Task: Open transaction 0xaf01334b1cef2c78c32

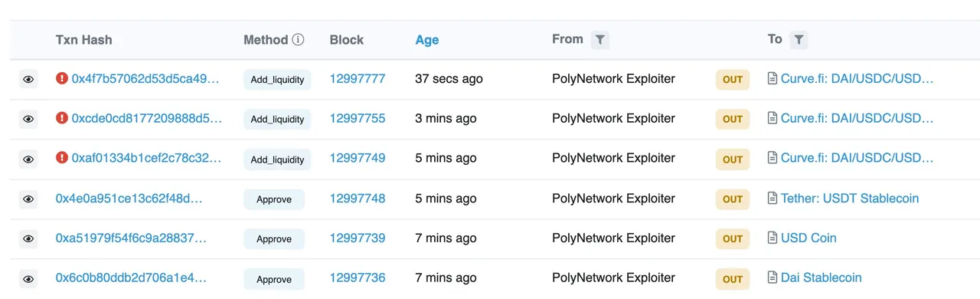Action: coord(146,158)
